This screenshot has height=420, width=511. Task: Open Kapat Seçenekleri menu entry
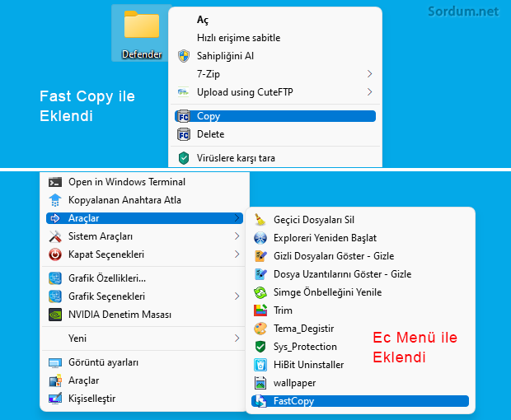[144, 254]
